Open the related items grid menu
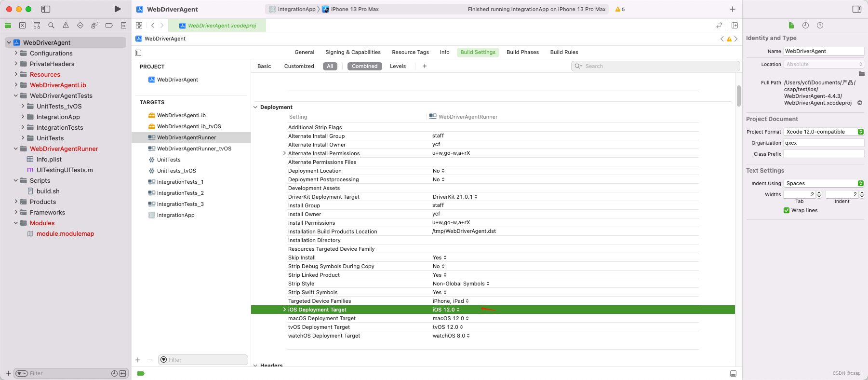Image resolution: width=868 pixels, height=380 pixels. (139, 26)
